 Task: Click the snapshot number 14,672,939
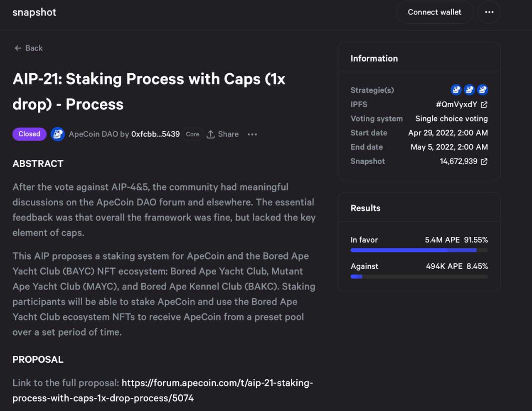click(458, 161)
